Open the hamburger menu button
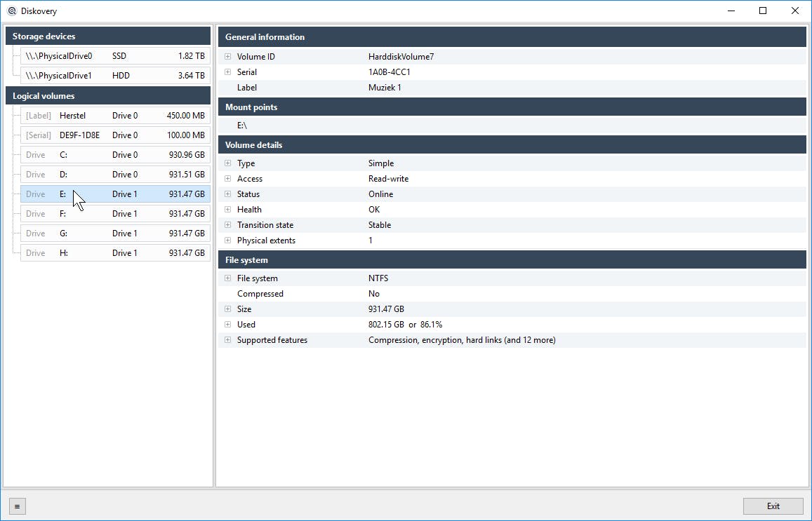812x521 pixels. (x=17, y=506)
